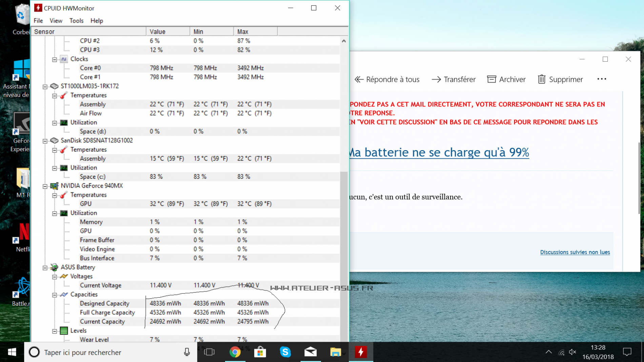
Task: Click the ASUS Battery device icon
Action: coord(54,267)
